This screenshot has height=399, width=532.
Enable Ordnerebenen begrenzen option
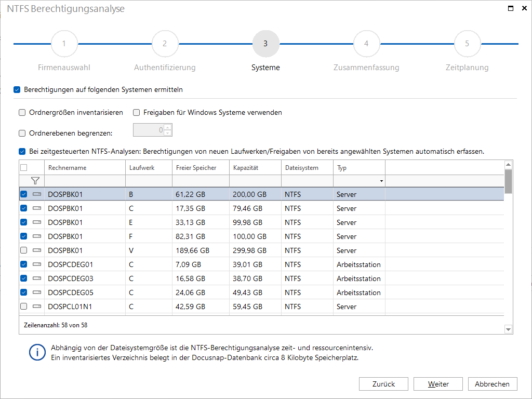point(22,134)
